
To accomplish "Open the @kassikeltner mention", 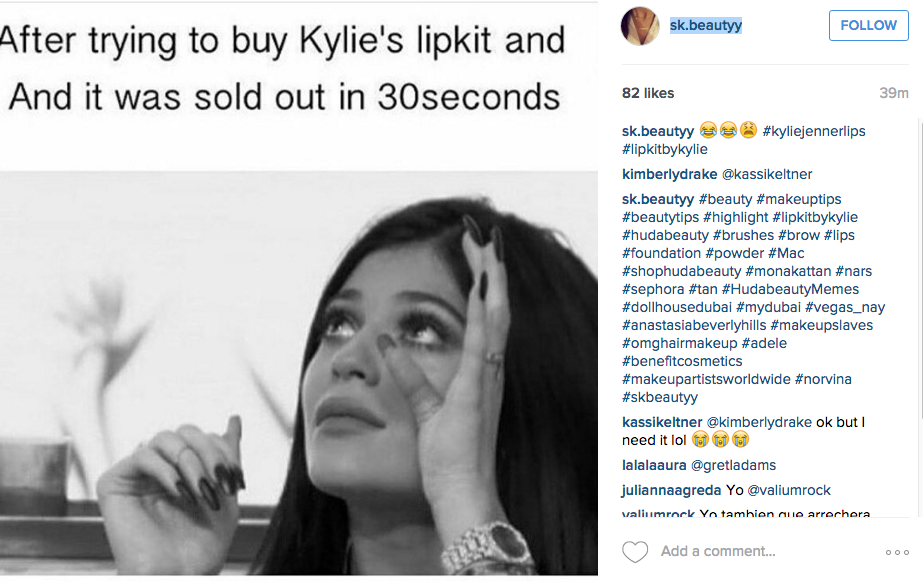I will click(x=767, y=175).
